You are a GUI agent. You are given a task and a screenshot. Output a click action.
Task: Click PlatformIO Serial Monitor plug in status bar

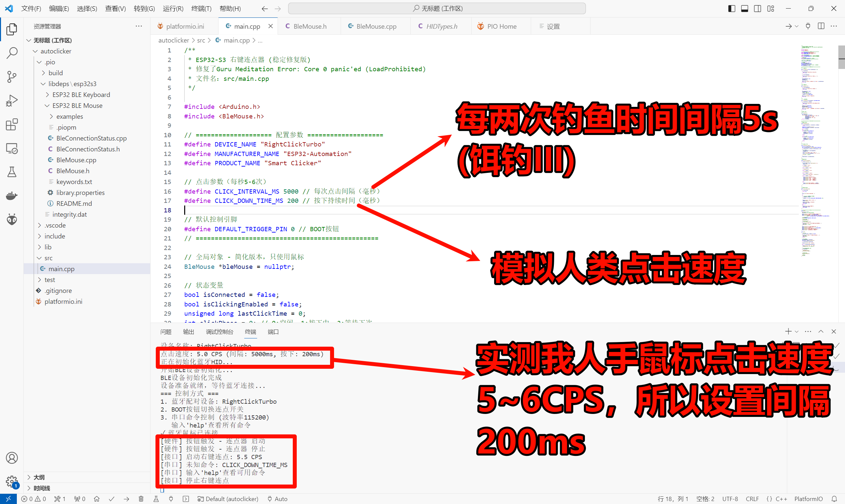click(x=171, y=499)
